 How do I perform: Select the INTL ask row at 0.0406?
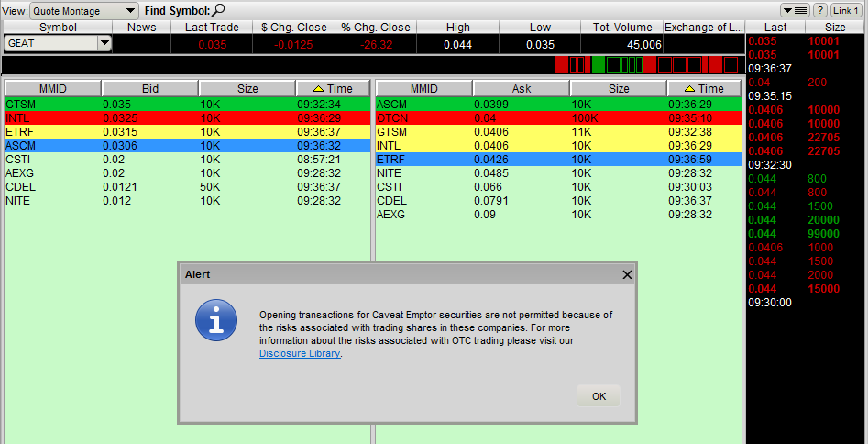(558, 146)
